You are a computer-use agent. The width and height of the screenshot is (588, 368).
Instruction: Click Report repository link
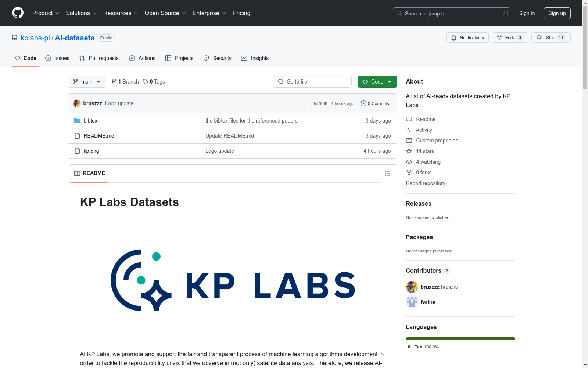coord(426,183)
